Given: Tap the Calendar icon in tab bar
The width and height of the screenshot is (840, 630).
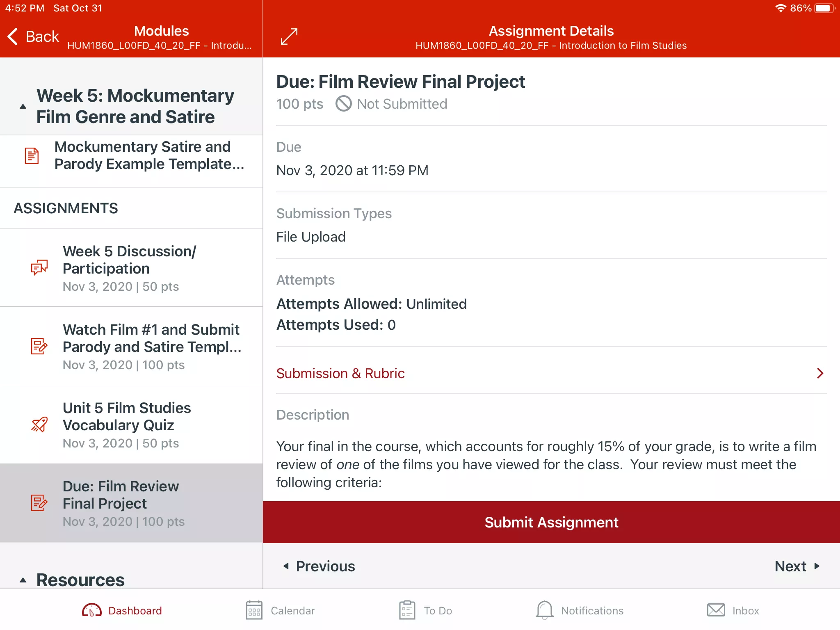Looking at the screenshot, I should [254, 611].
